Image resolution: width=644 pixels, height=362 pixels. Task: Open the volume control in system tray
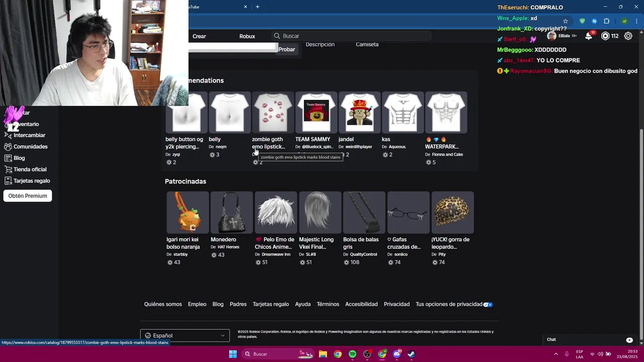click(600, 354)
